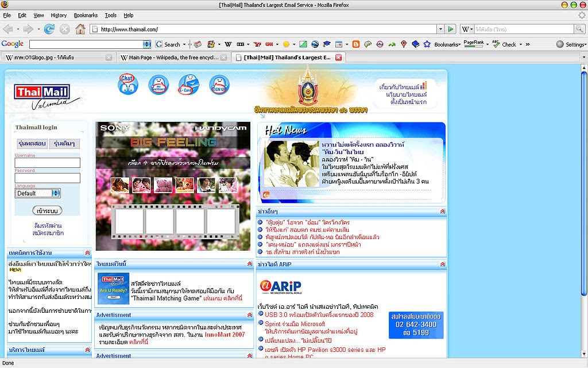Click the Password input field
Image resolution: width=588 pixels, height=368 pixels.
coord(47,178)
